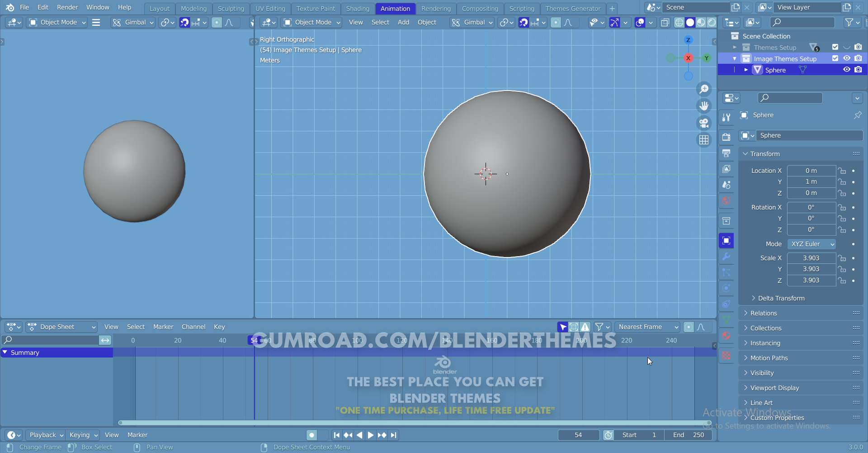
Task: Pin the Sphere properties context
Action: 858,115
